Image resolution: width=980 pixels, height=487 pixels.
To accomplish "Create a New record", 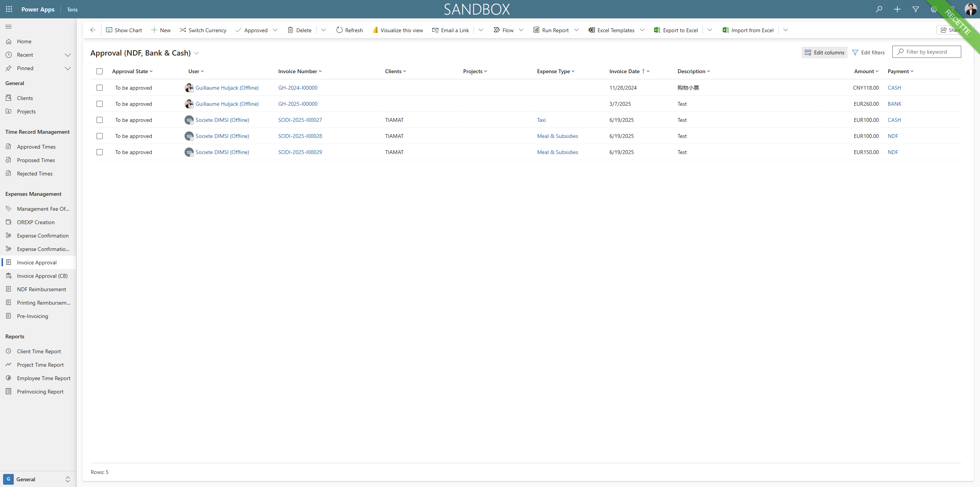I will coord(161,30).
